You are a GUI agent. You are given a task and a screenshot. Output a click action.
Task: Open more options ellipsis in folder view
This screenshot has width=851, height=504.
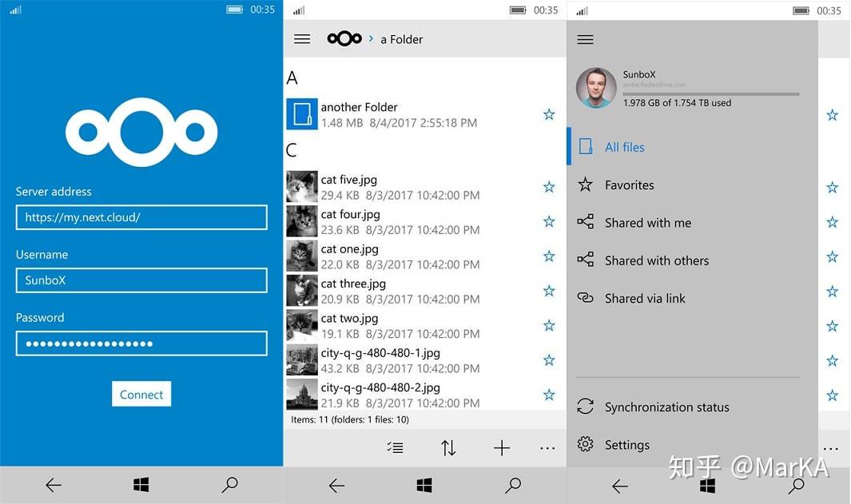click(x=547, y=448)
